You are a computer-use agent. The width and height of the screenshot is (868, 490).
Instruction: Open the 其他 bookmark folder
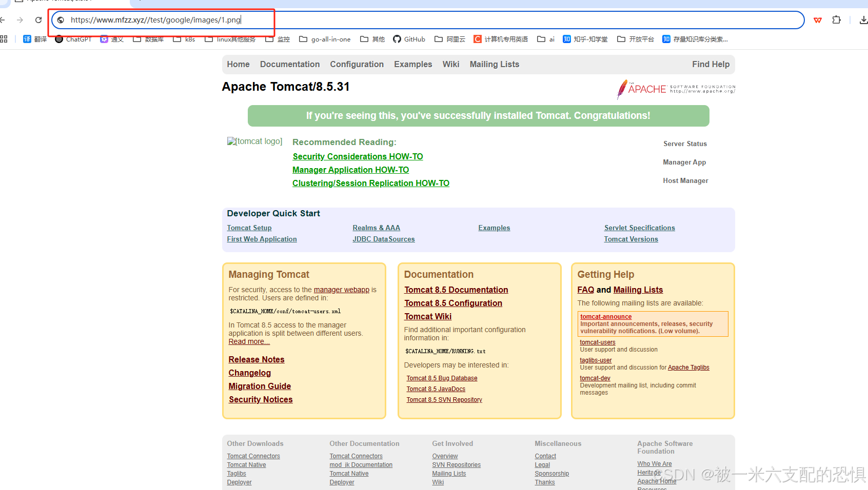point(372,39)
